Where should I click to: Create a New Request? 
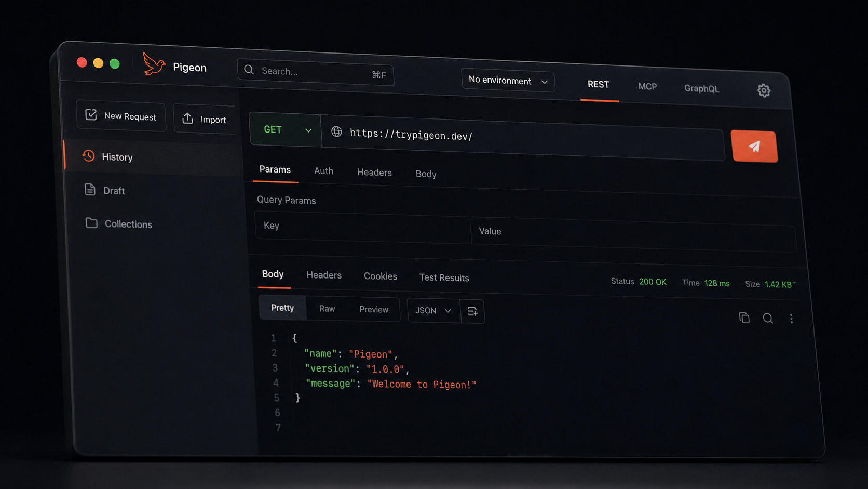tap(121, 116)
